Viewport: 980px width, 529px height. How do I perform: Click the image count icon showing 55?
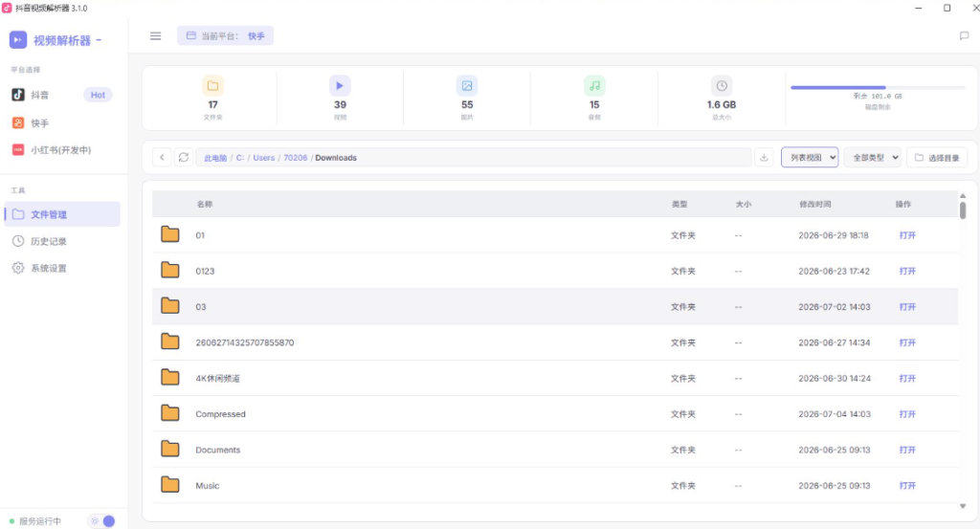[467, 85]
